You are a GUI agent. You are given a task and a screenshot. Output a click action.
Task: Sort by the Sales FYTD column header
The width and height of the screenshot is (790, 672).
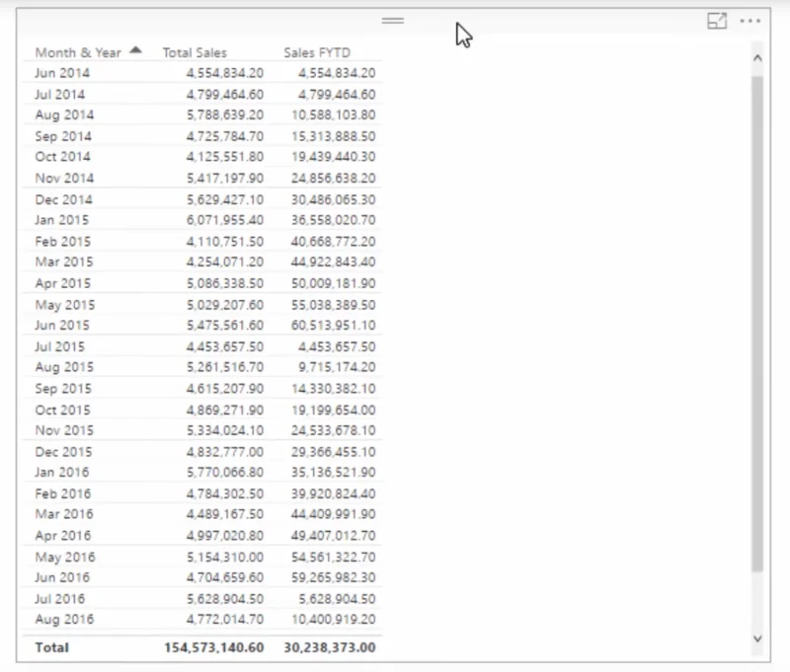coord(317,53)
